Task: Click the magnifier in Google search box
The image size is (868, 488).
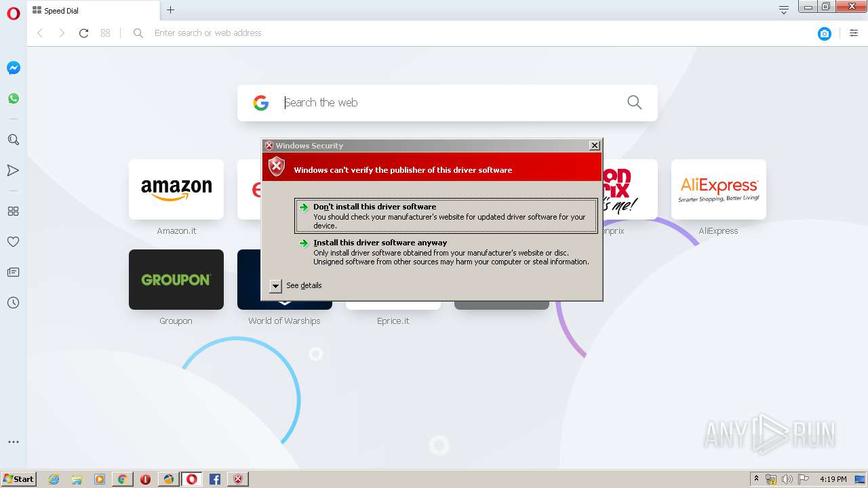Action: tap(634, 102)
